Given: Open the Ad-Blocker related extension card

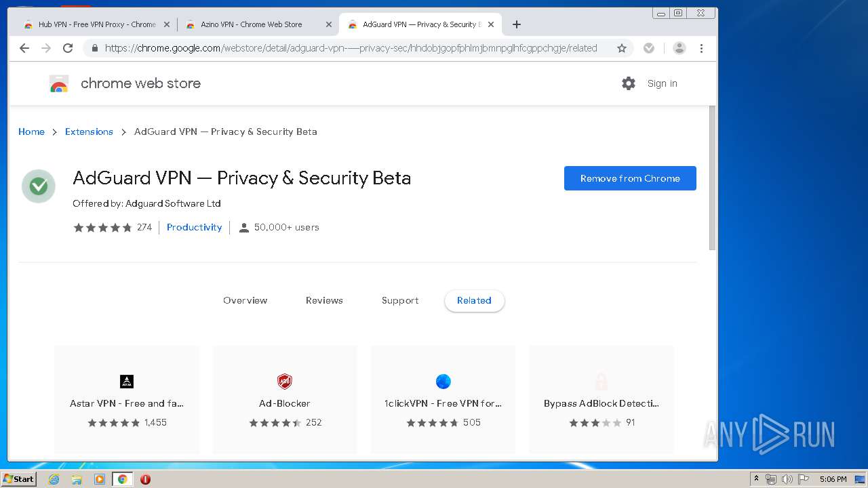Looking at the screenshot, I should [285, 400].
